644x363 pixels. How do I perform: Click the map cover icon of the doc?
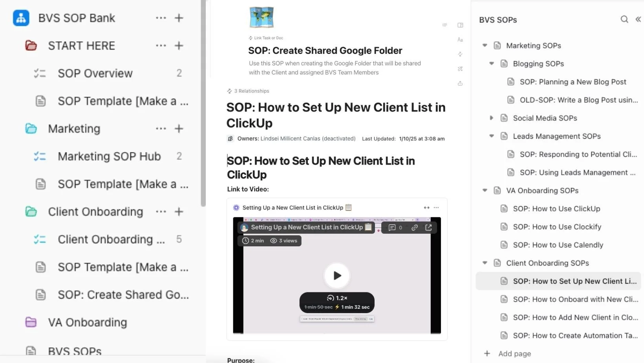[262, 17]
